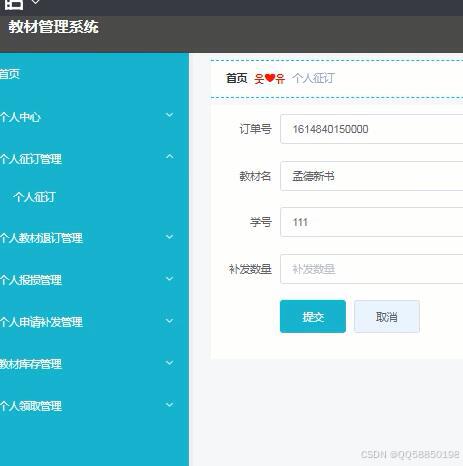
Task: Click the 教材管理系统 title
Action: point(53,27)
